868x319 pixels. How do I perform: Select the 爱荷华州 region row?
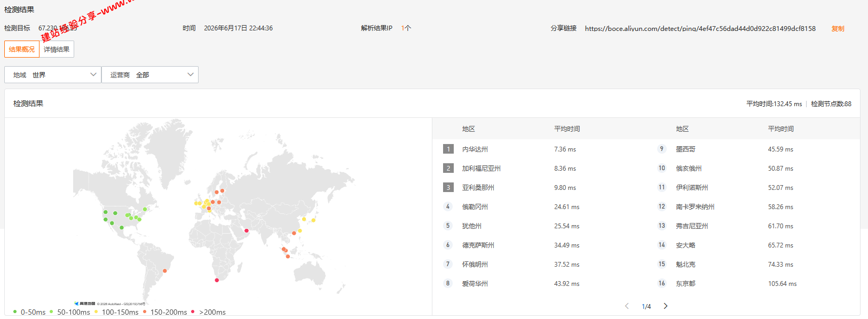[x=539, y=283]
